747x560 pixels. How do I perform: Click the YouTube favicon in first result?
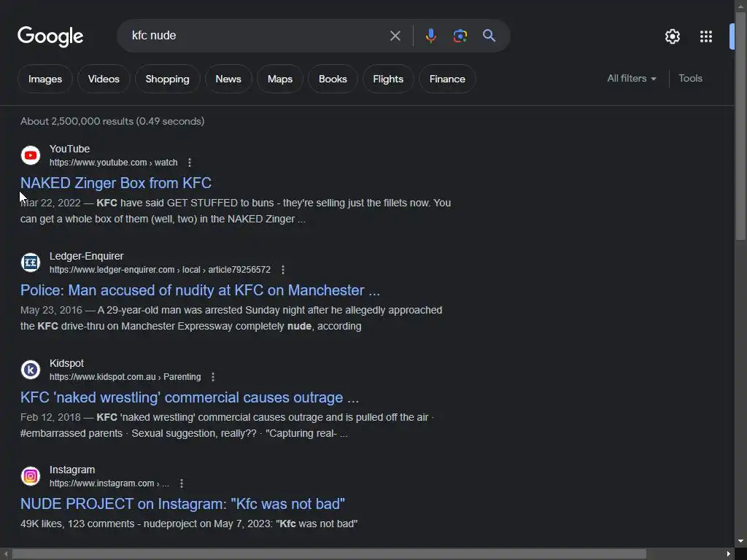[x=31, y=155]
